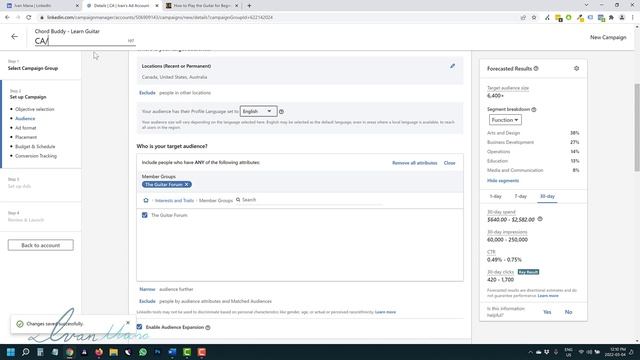Click the campaign name text field

85,41
